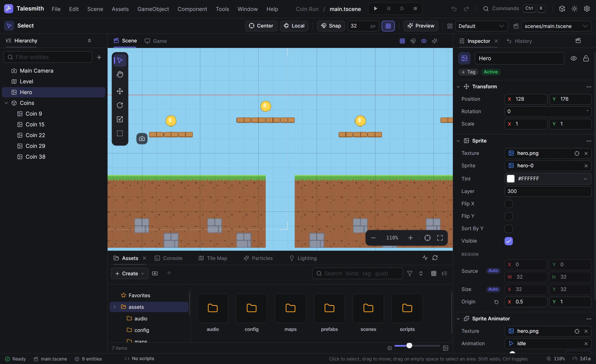Select the scale tool in scene toolbar
Screen dimensions: 596x364
(120, 119)
